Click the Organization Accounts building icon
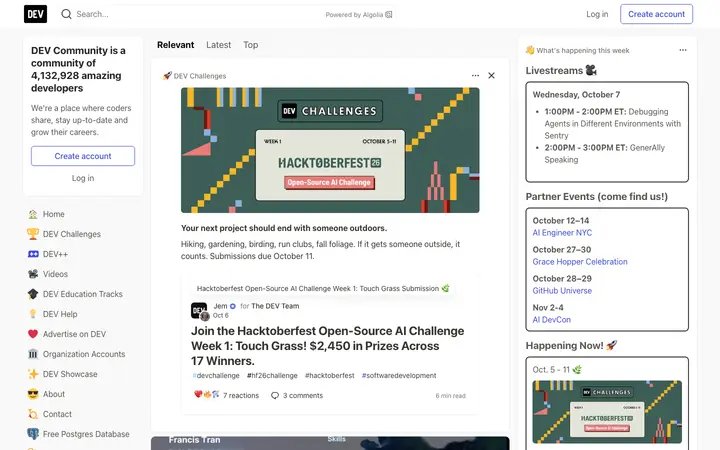Screen dimensions: 720x450 pos(33,354)
